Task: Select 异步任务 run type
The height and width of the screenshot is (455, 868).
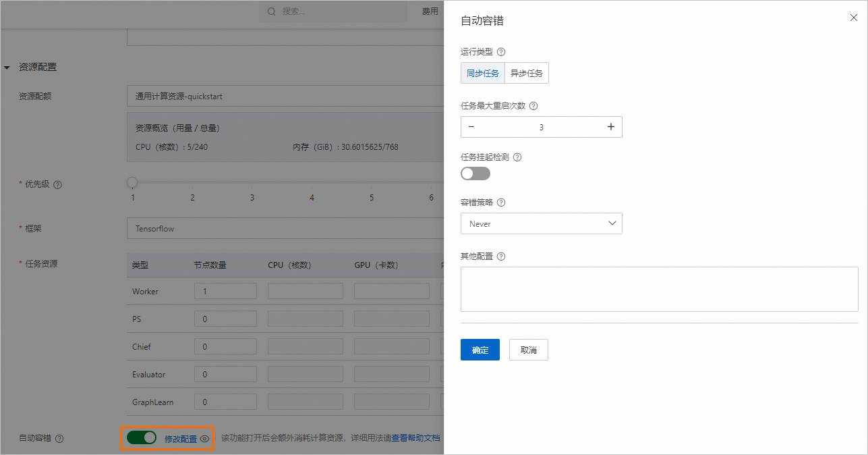Action: coord(527,73)
